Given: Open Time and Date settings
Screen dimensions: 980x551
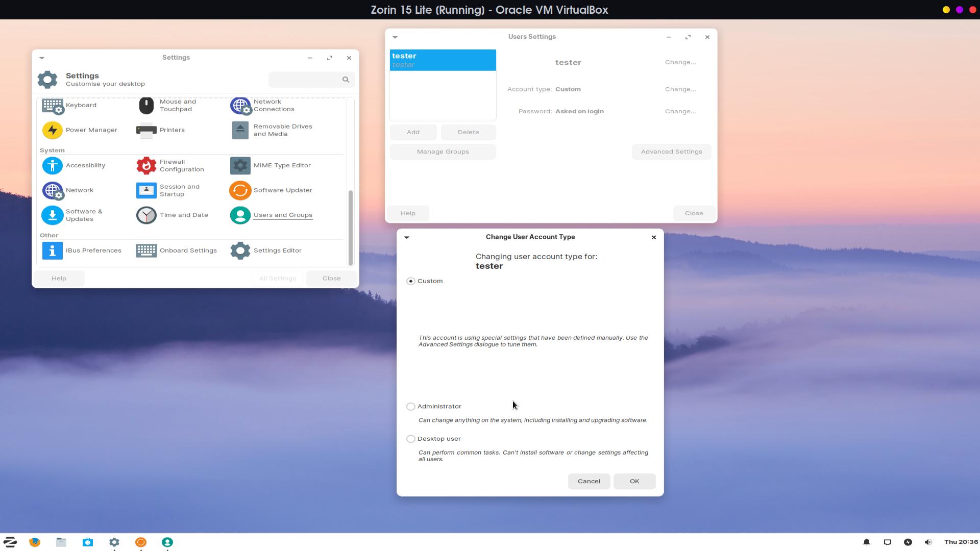Looking at the screenshot, I should [x=146, y=215].
